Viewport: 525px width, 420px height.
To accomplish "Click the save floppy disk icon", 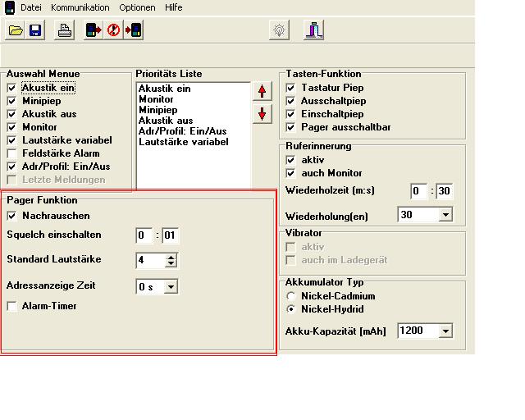I will 35,30.
